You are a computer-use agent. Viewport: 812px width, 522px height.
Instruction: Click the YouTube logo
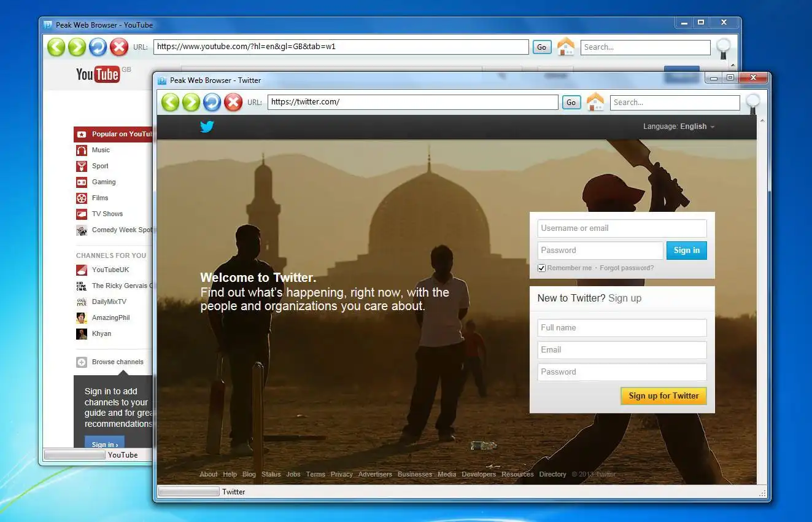(x=98, y=74)
